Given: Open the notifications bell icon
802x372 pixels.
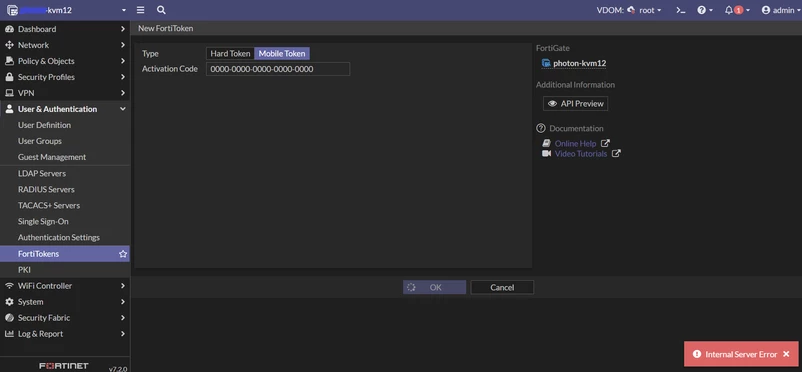Looking at the screenshot, I should point(729,10).
